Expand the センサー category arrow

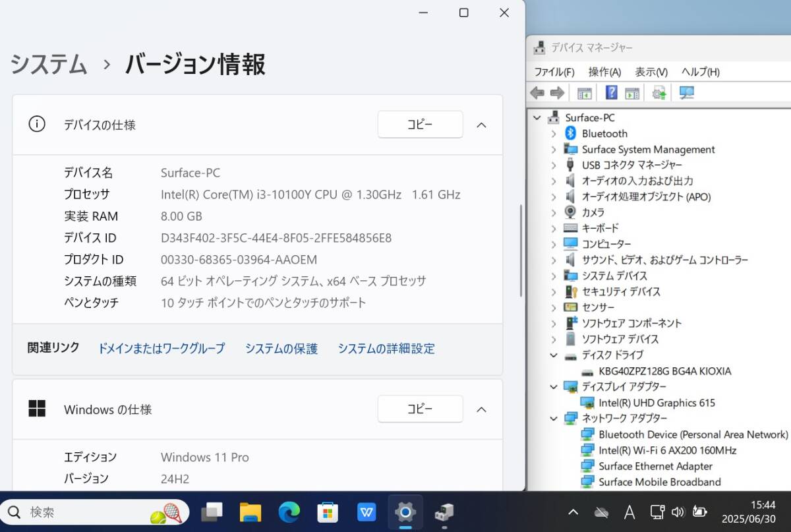coord(554,308)
